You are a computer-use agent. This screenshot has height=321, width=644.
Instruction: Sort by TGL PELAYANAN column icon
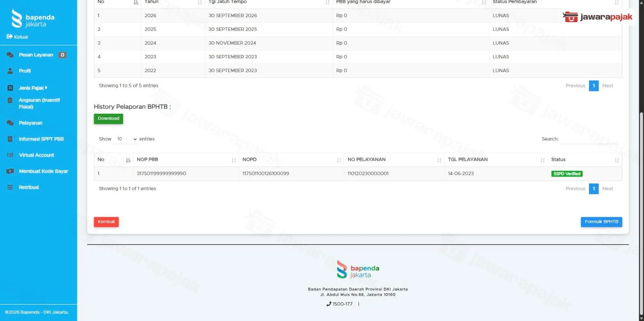coord(543,160)
